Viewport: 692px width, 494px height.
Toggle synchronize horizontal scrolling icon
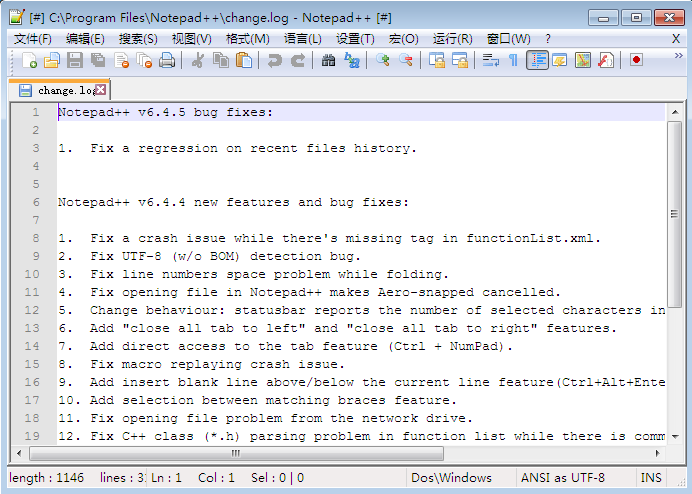(460, 60)
